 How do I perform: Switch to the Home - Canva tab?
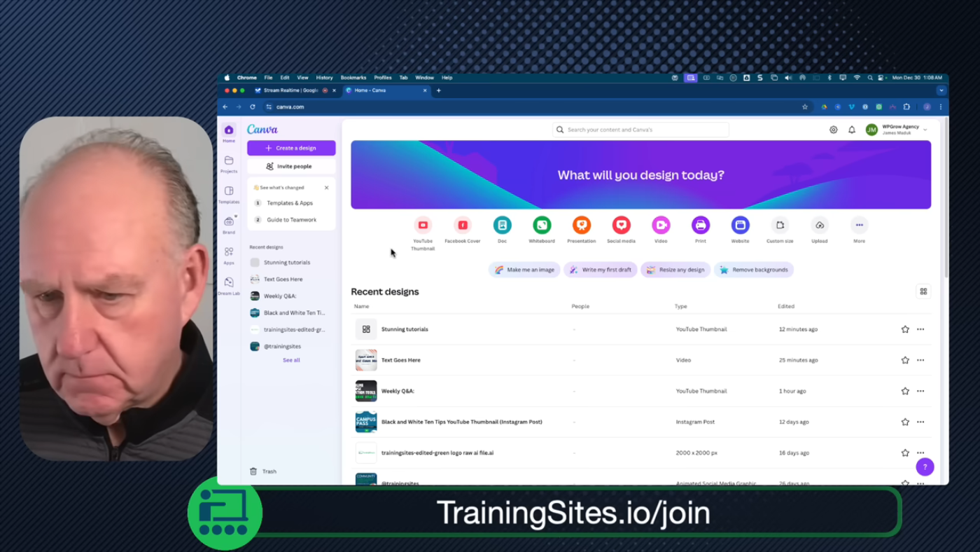click(x=386, y=90)
